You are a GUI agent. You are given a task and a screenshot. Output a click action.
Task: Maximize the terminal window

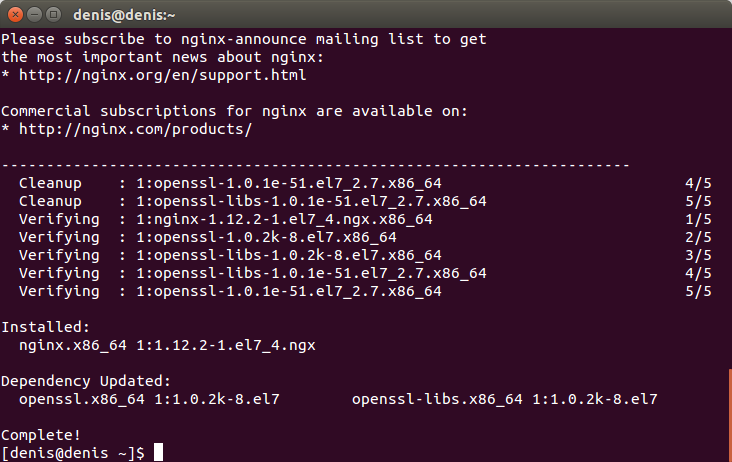[54, 14]
